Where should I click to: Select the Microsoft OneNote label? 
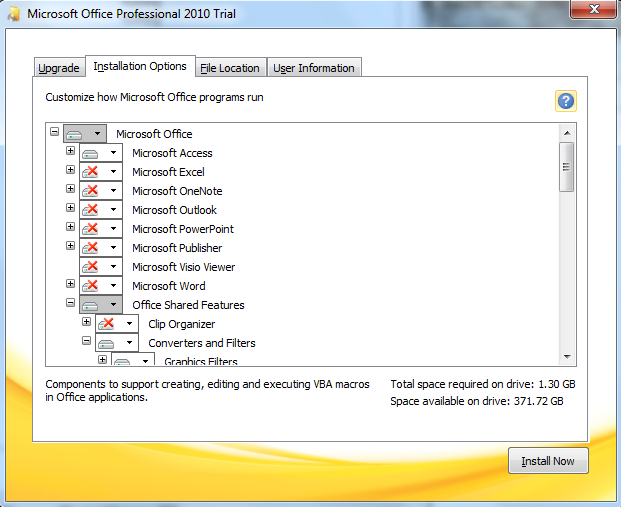click(177, 191)
